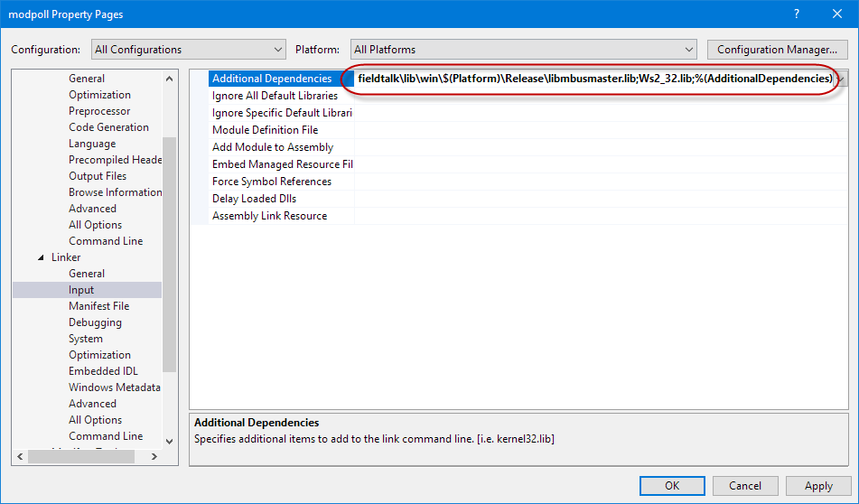The image size is (859, 504).
Task: Collapse the Linker tree node
Action: [41, 257]
